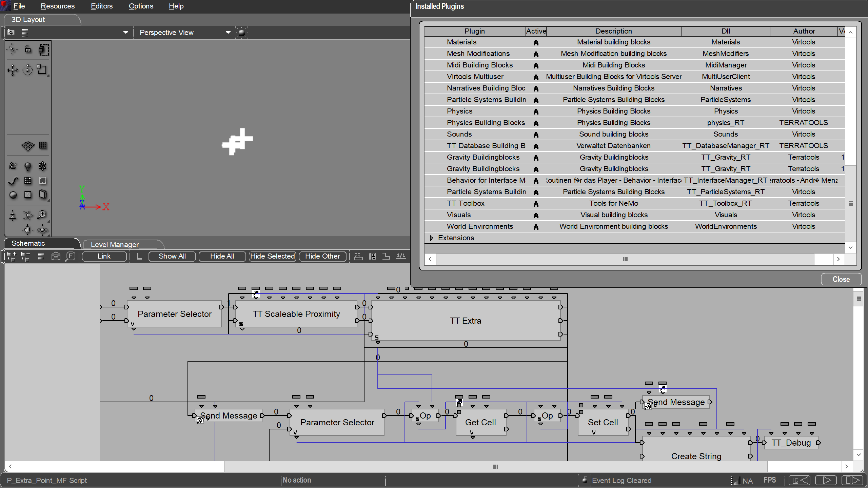Click the TT Extra building block
This screenshot has width=868, height=488.
click(466, 321)
